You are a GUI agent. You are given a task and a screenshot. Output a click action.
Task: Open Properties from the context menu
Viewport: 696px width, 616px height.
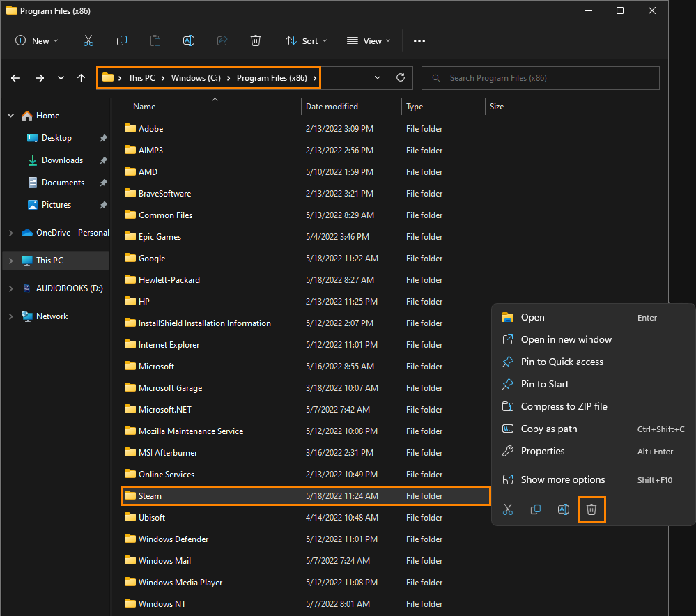click(x=593, y=452)
